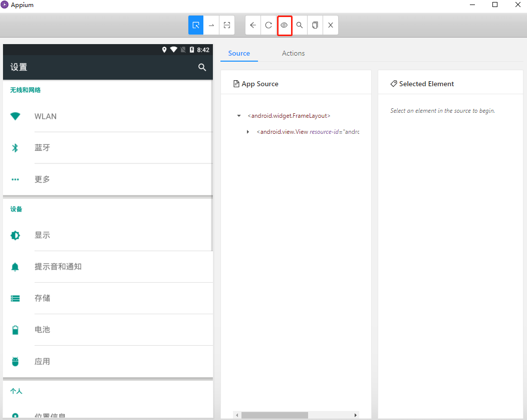This screenshot has height=420, width=527.
Task: Click the 8:42 clock in status bar
Action: (203, 50)
